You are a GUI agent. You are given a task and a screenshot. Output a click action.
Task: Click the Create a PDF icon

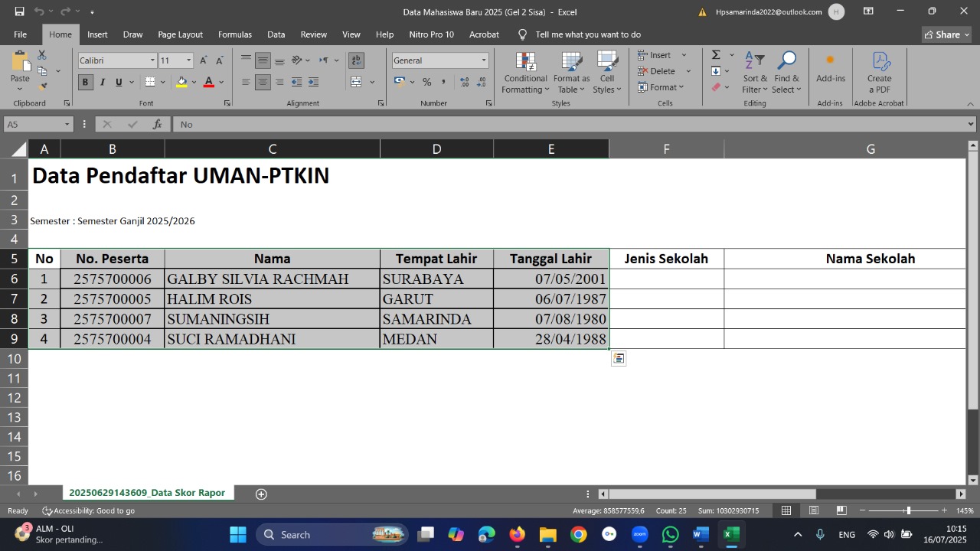(879, 73)
